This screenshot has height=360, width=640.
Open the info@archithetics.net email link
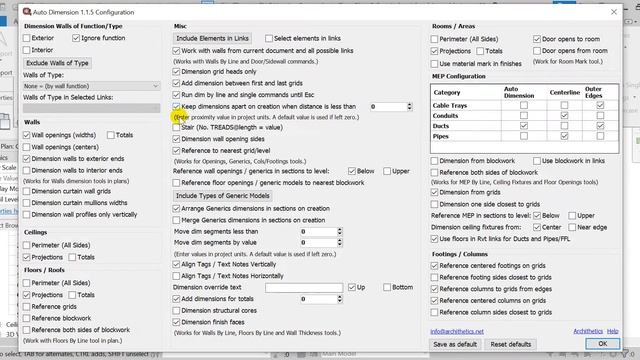[457, 331]
